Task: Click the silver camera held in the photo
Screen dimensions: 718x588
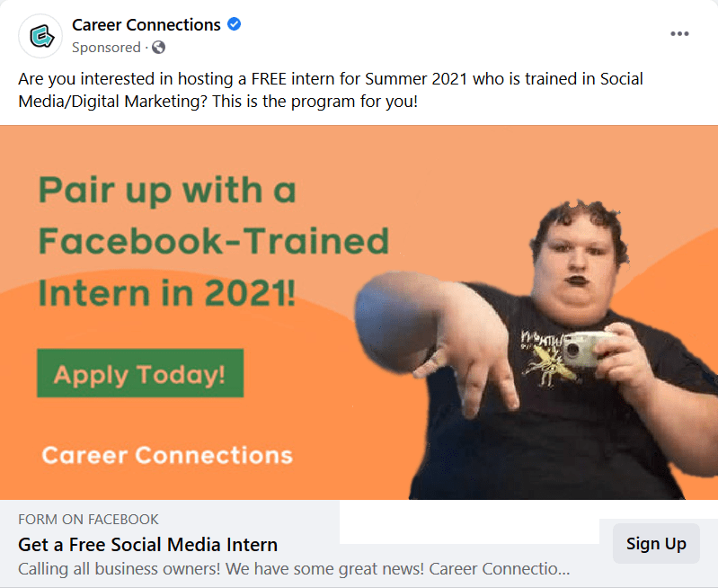Action: point(585,349)
